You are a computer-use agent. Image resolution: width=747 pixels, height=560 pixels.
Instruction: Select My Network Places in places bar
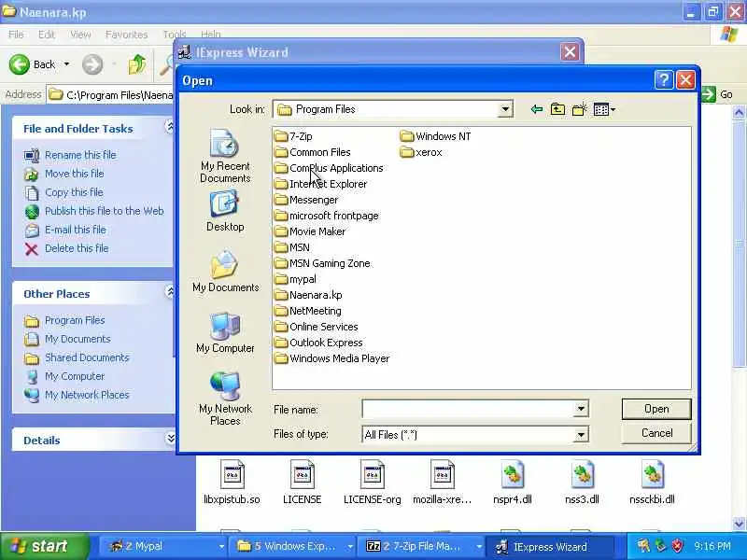click(225, 399)
